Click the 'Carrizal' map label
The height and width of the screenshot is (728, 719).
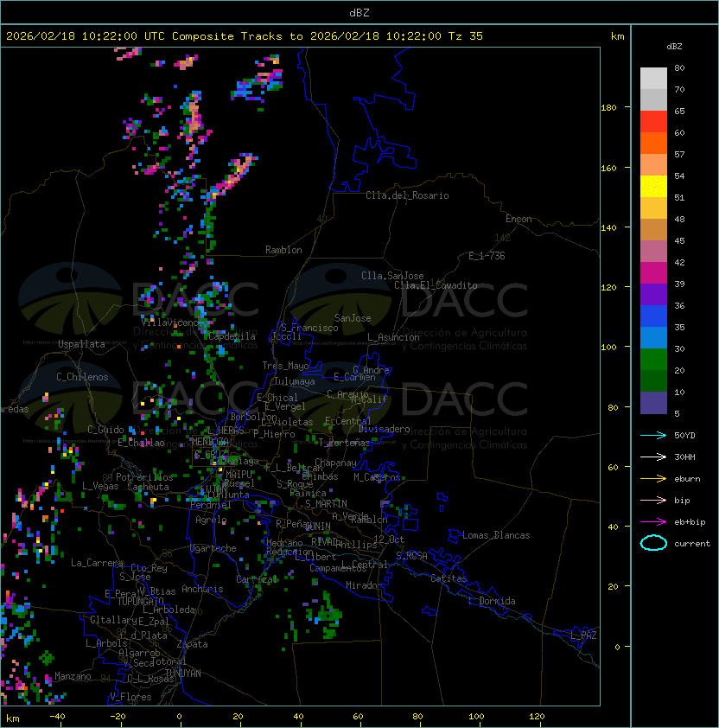tap(257, 579)
